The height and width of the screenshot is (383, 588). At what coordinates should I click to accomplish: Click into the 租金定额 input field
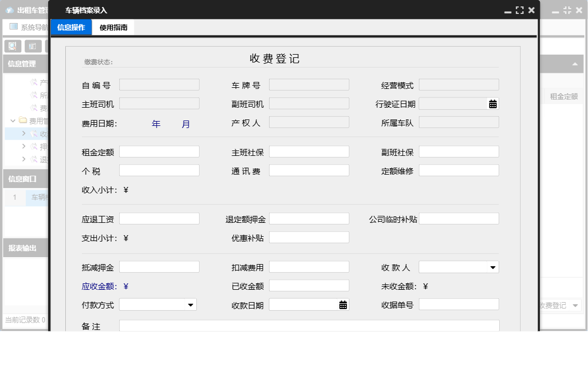pyautogui.click(x=159, y=152)
